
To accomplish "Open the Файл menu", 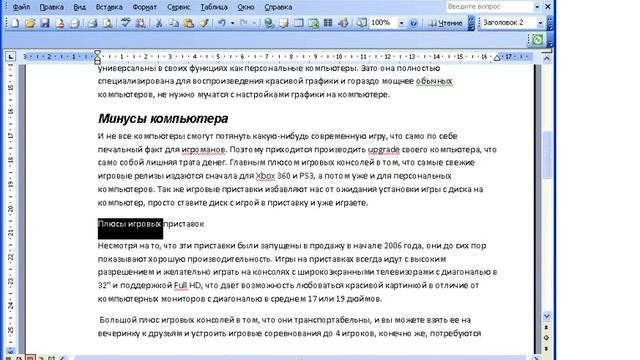I will click(x=21, y=7).
